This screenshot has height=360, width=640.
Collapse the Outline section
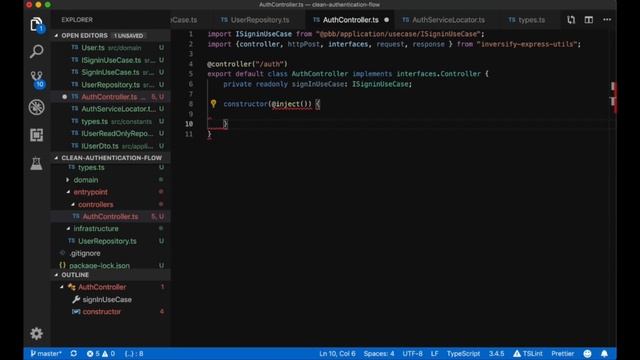tap(56, 275)
